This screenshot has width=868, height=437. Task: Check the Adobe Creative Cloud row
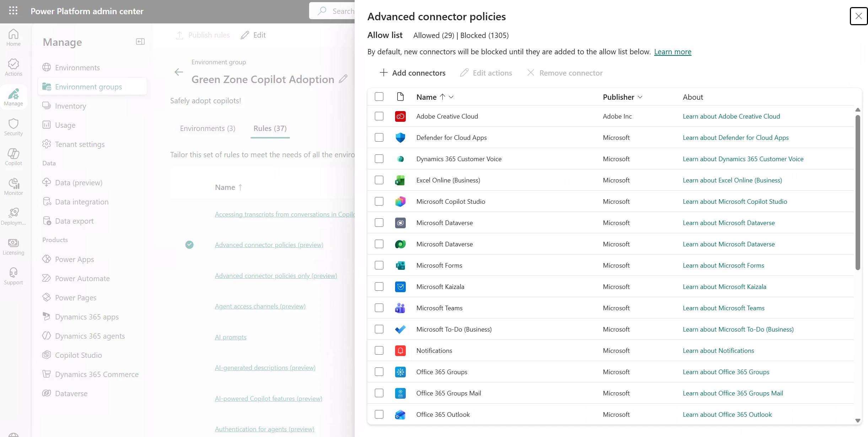(379, 116)
